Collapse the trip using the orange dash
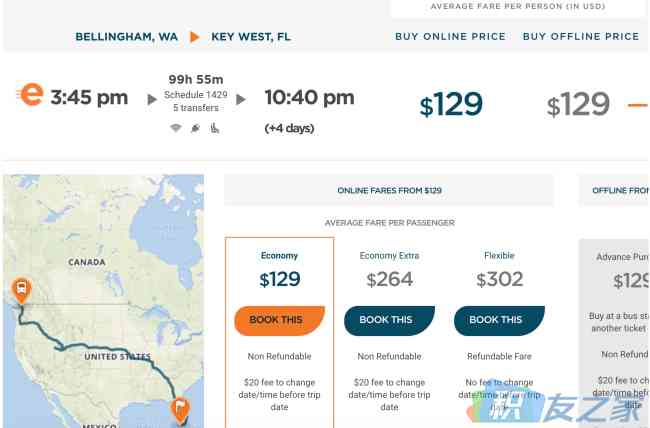The image size is (650, 428). click(x=638, y=105)
